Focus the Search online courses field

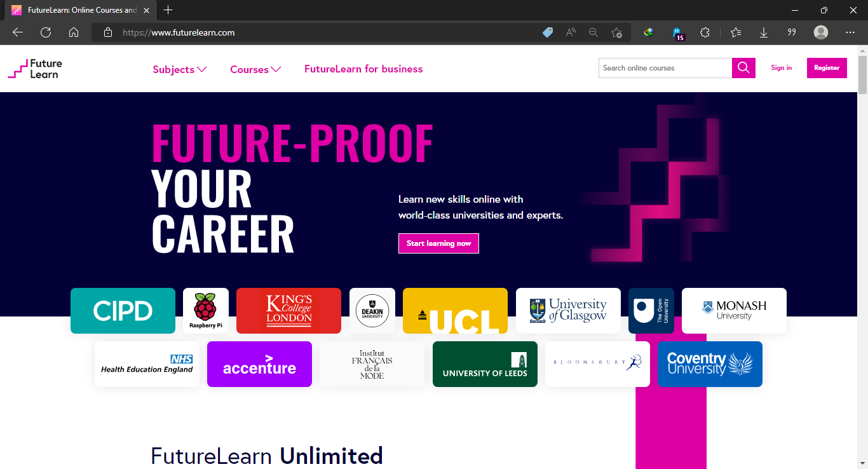pyautogui.click(x=665, y=68)
